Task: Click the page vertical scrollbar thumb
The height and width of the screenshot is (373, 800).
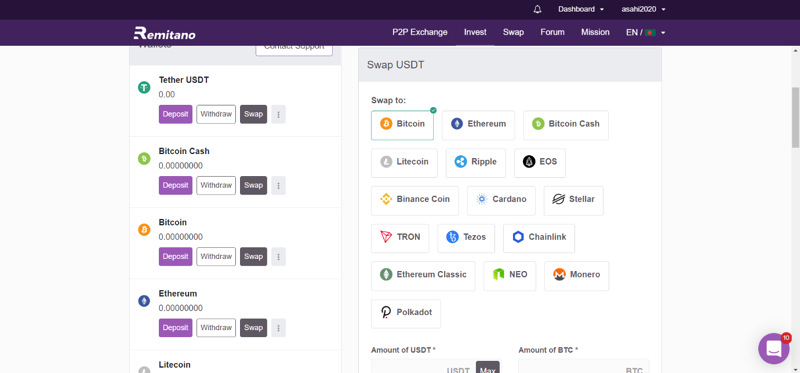Action: coord(795,117)
